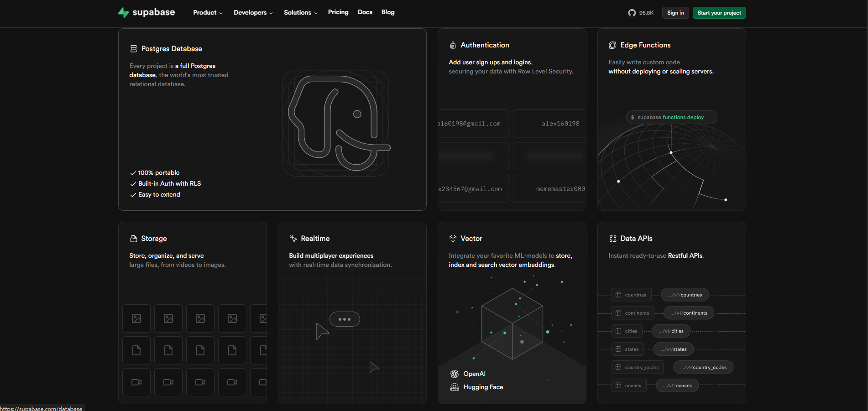Viewport: 868px width, 411px height.
Task: Visit the Blog link in navigation
Action: [x=388, y=12]
